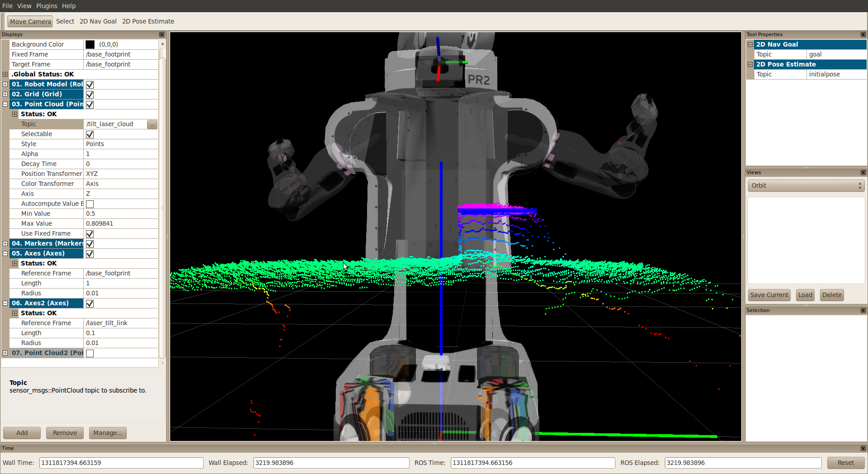The height and width of the screenshot is (474, 868).
Task: Enable 07. Point Cloud2 display checkbox
Action: 90,353
